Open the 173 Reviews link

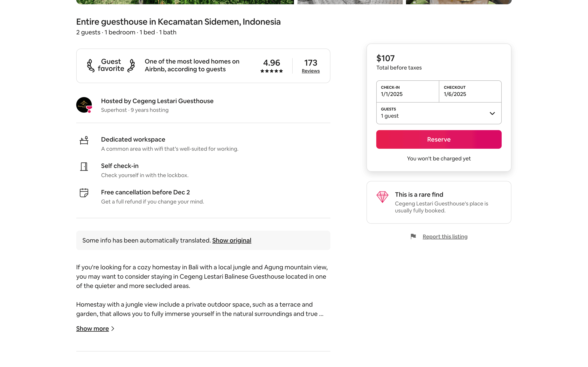pos(311,71)
